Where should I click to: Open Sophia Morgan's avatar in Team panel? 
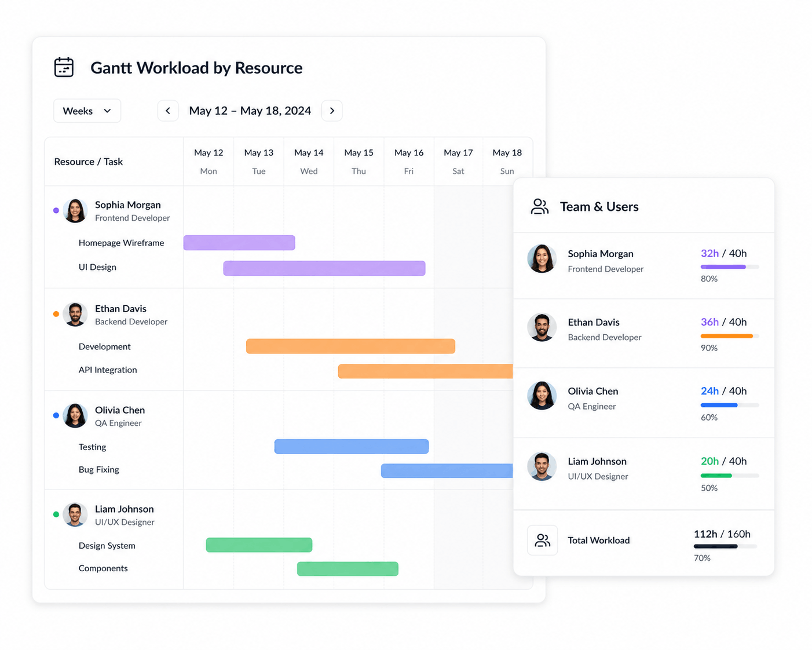tap(542, 259)
